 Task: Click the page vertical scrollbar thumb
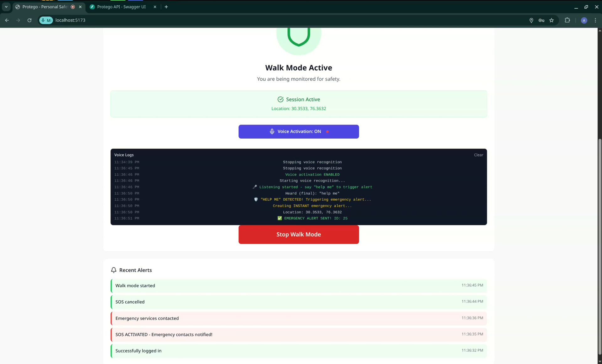click(600, 247)
